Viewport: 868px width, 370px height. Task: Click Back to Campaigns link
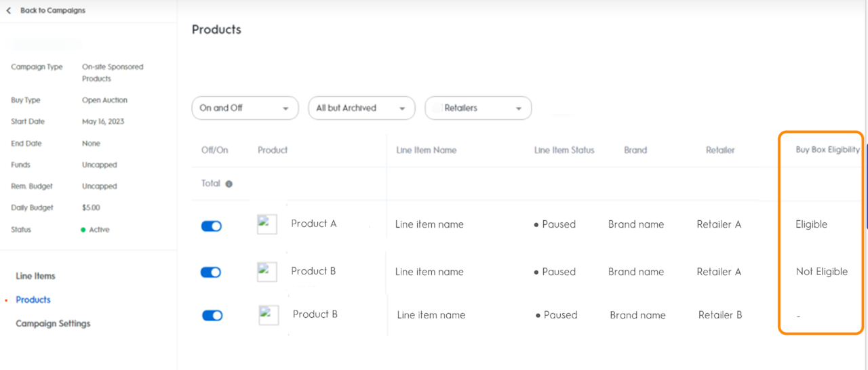pos(52,11)
